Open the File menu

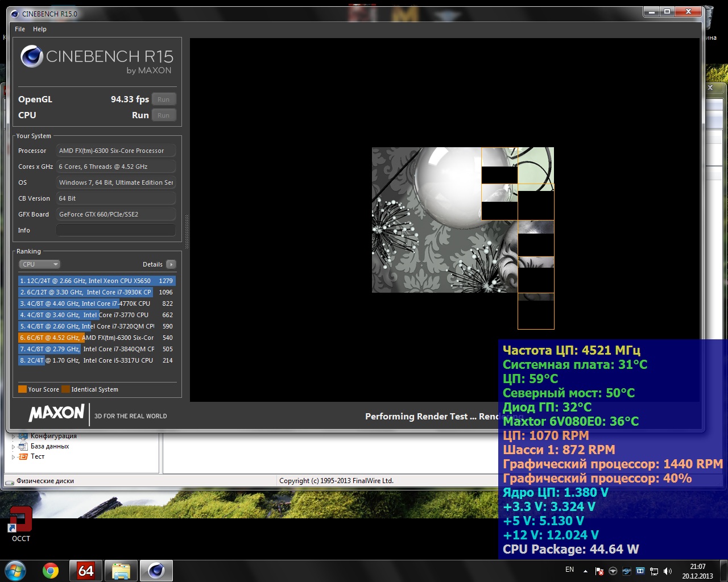[x=20, y=29]
